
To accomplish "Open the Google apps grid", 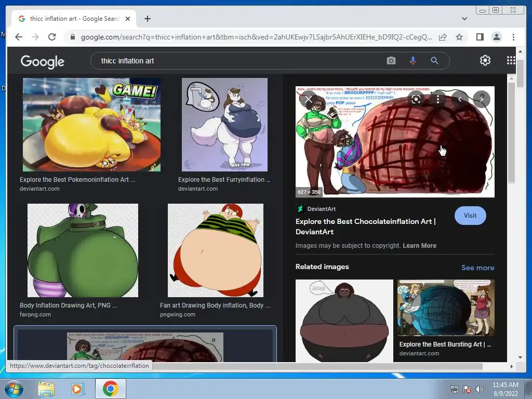I will tap(511, 60).
